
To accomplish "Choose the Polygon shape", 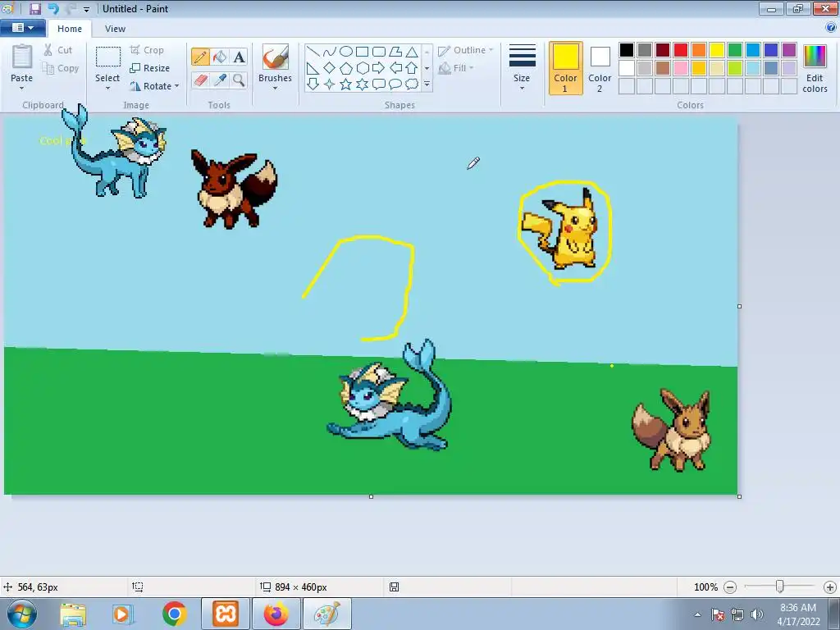I will [x=395, y=52].
